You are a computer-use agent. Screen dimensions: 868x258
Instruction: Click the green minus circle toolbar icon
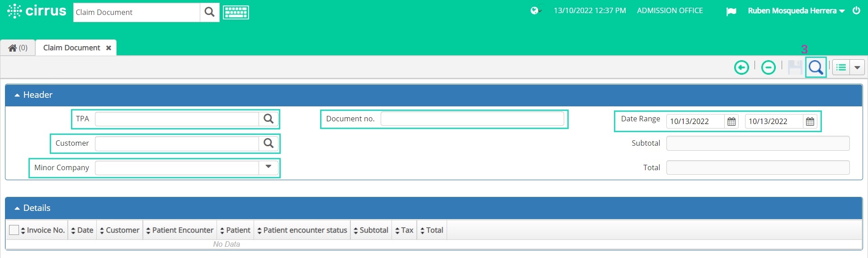point(769,67)
